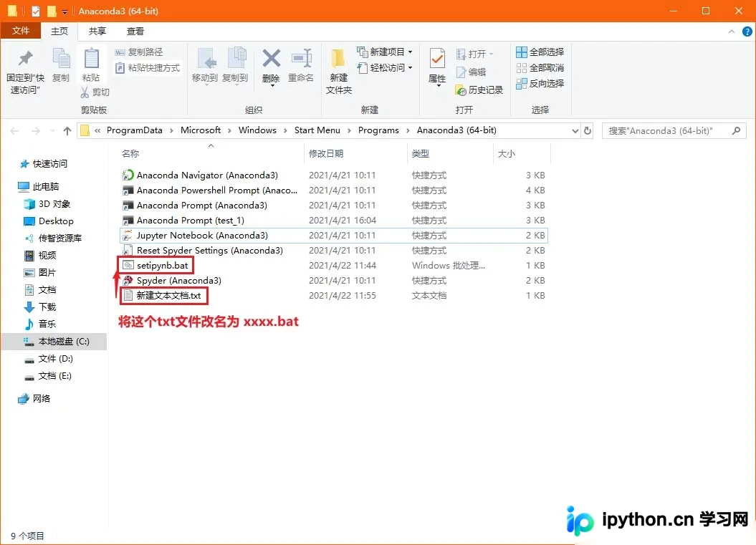Click the Refresh button by address bar
This screenshot has width=756, height=545.
click(x=588, y=131)
